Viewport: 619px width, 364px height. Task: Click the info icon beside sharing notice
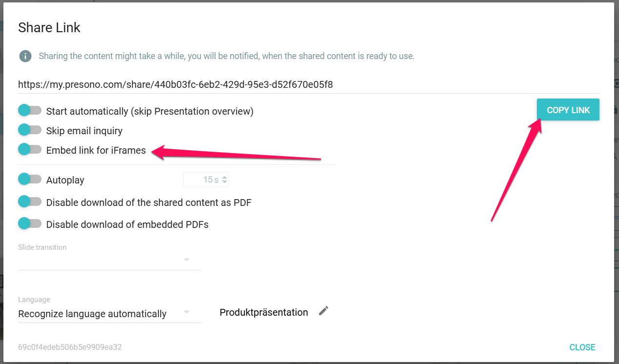[x=25, y=56]
